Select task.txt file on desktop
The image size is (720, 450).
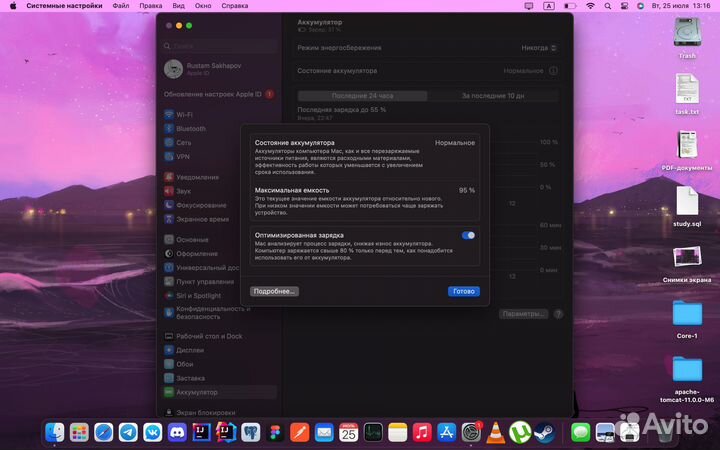tap(687, 94)
